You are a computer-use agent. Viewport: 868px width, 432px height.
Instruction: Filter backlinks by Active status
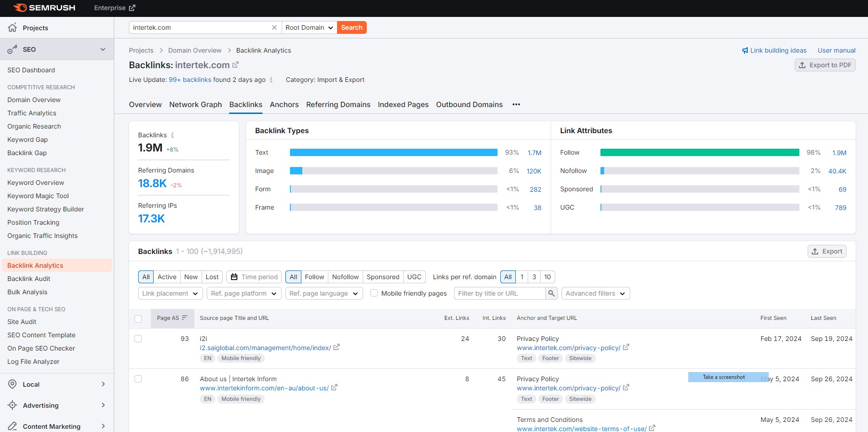click(x=167, y=277)
